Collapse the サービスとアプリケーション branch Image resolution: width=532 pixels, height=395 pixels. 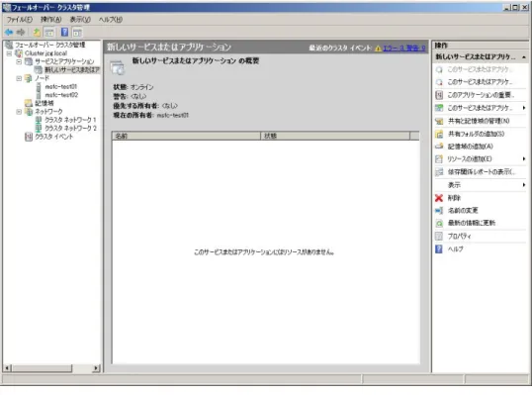coord(19,61)
